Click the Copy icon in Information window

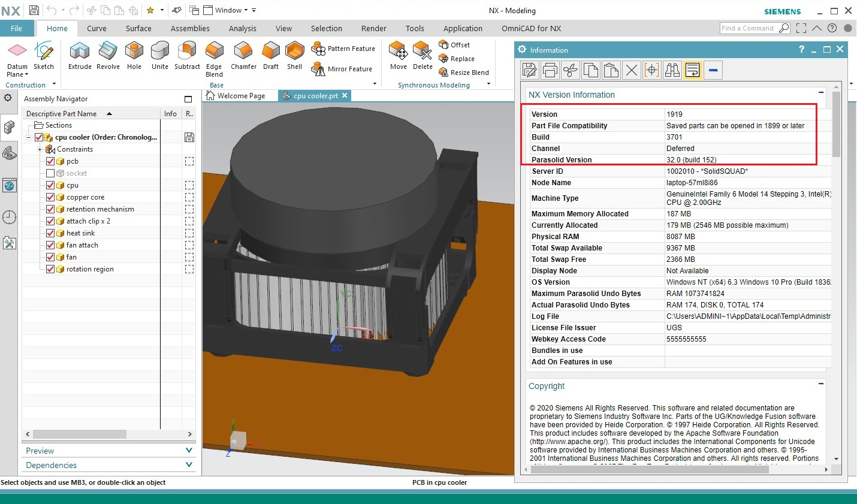(x=591, y=70)
